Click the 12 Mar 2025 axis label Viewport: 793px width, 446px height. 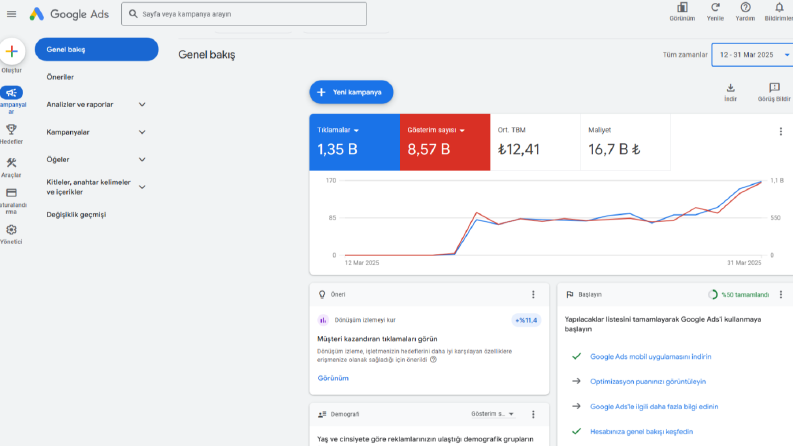pos(362,262)
